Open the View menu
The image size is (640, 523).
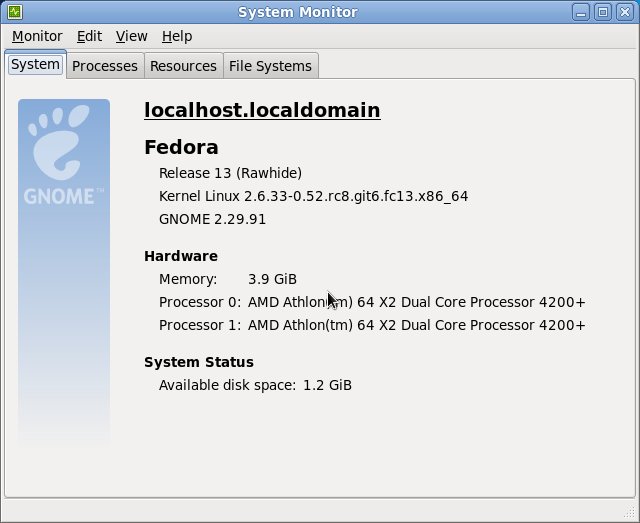[x=131, y=36]
